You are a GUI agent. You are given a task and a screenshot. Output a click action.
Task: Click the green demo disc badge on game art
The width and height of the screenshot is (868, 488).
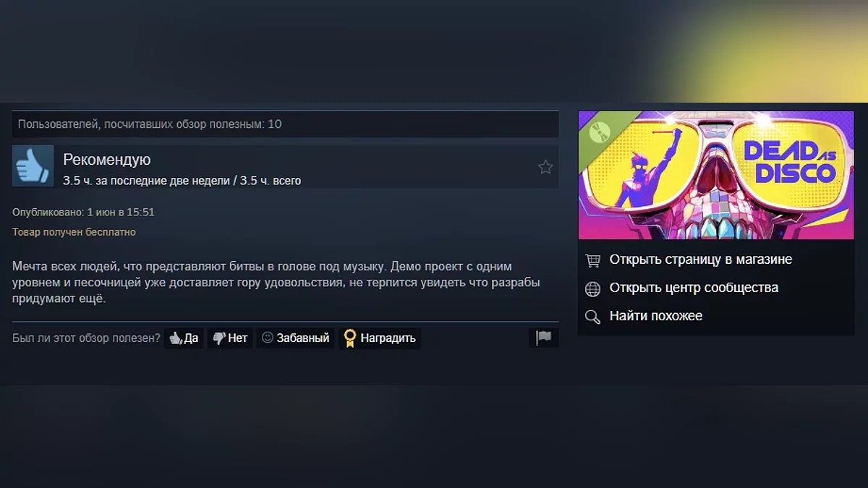pos(596,129)
